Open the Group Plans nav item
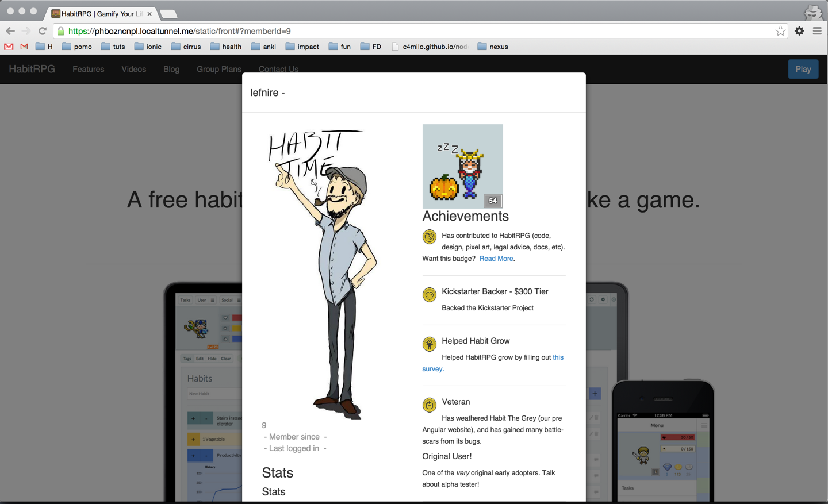 [x=219, y=69]
